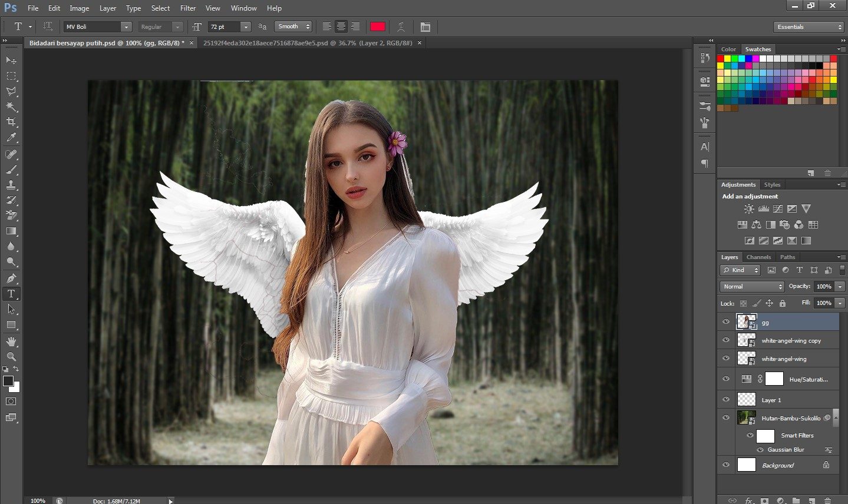The image size is (848, 504).
Task: Select the Pen tool
Action: coord(11,278)
